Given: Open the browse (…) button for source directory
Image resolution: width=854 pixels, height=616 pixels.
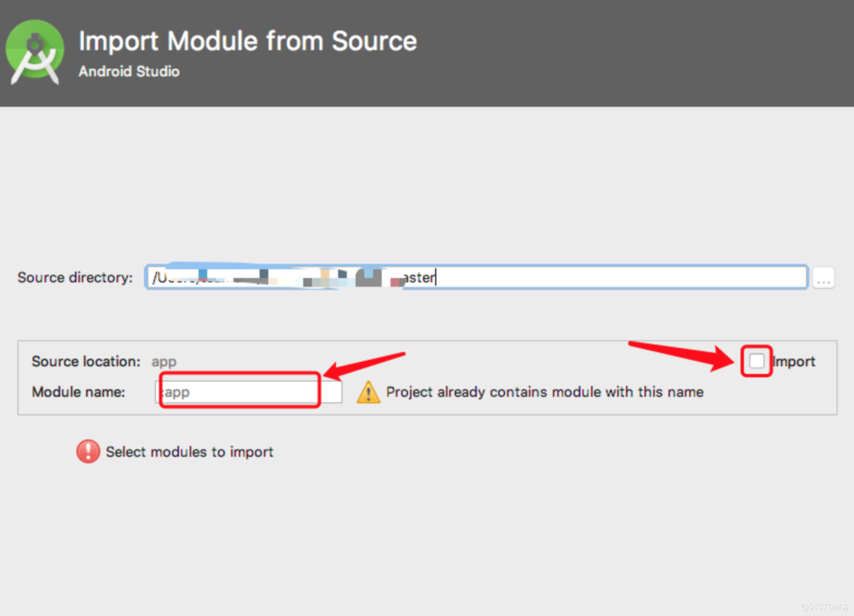Looking at the screenshot, I should click(824, 278).
